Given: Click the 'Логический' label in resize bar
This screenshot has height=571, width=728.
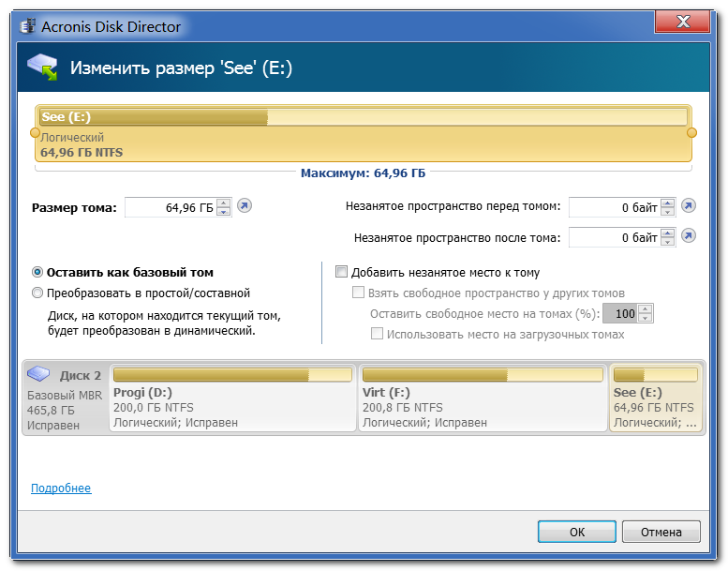Looking at the screenshot, I should [x=72, y=138].
